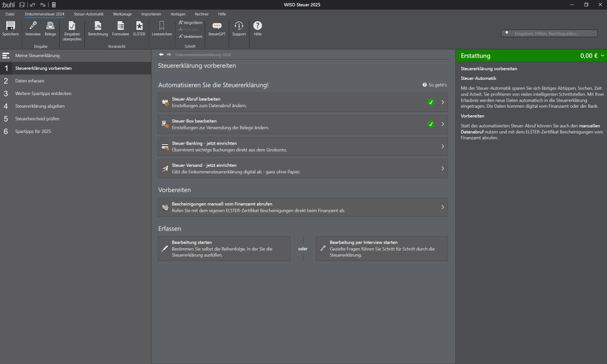Screen dimensions: 607x364
Task: Select step 5 Steuerbescheid prüfen
Action: (75, 119)
